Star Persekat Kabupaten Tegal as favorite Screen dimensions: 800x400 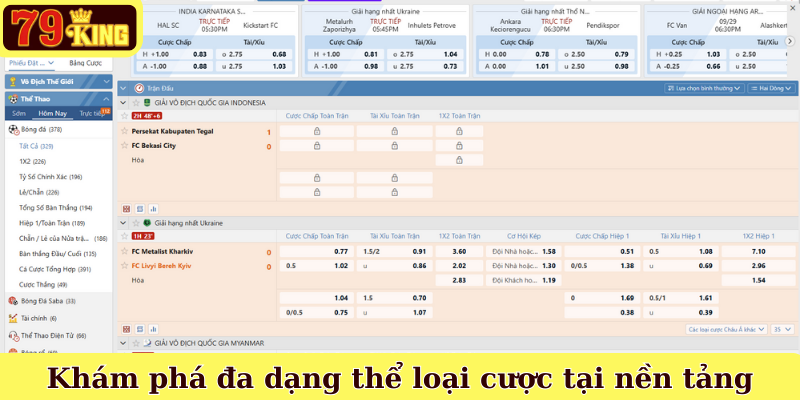coord(124,131)
